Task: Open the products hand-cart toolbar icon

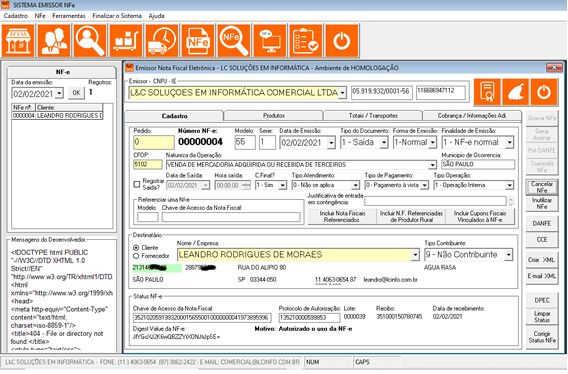Action: (x=126, y=41)
